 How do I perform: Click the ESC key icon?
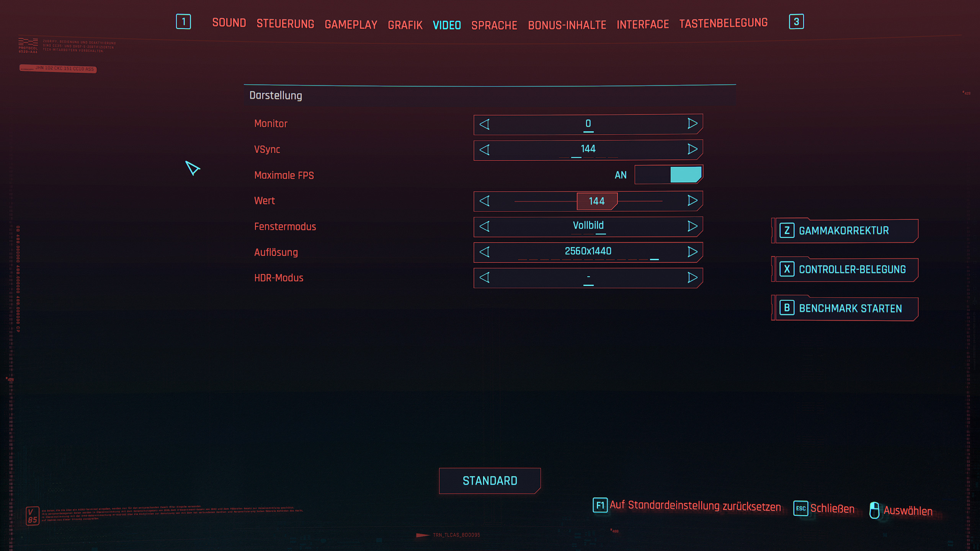[800, 509]
